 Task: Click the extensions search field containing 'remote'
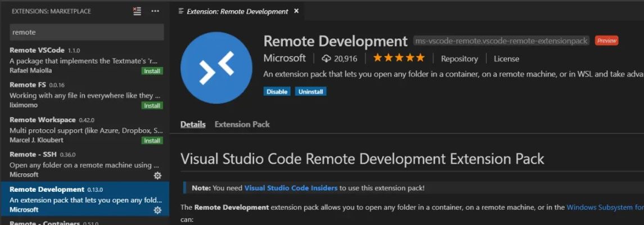pos(87,32)
